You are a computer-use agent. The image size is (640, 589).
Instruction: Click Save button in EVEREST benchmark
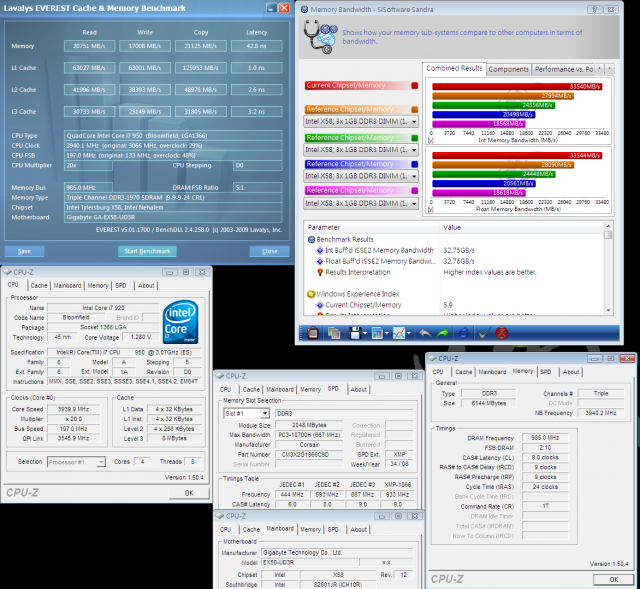coord(24,251)
